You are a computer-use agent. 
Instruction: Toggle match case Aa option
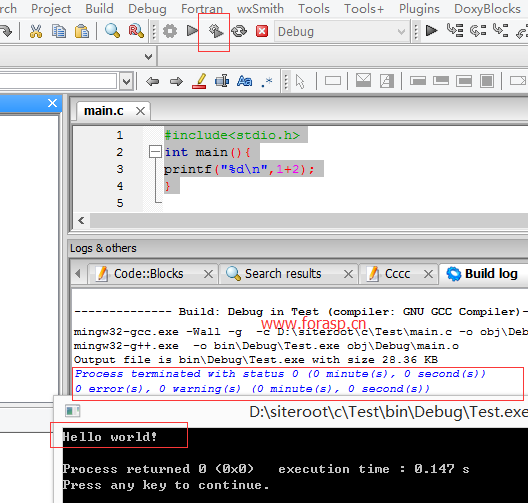(x=244, y=81)
